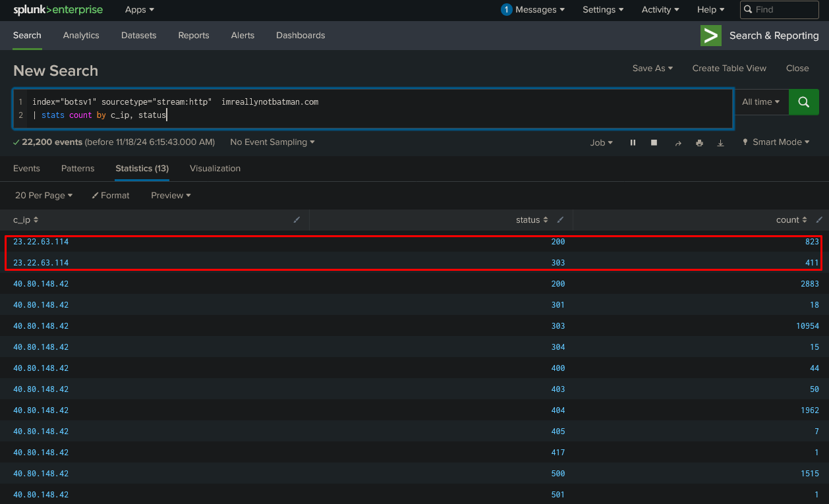Click the export results download icon
This screenshot has width=829, height=504.
coord(720,142)
